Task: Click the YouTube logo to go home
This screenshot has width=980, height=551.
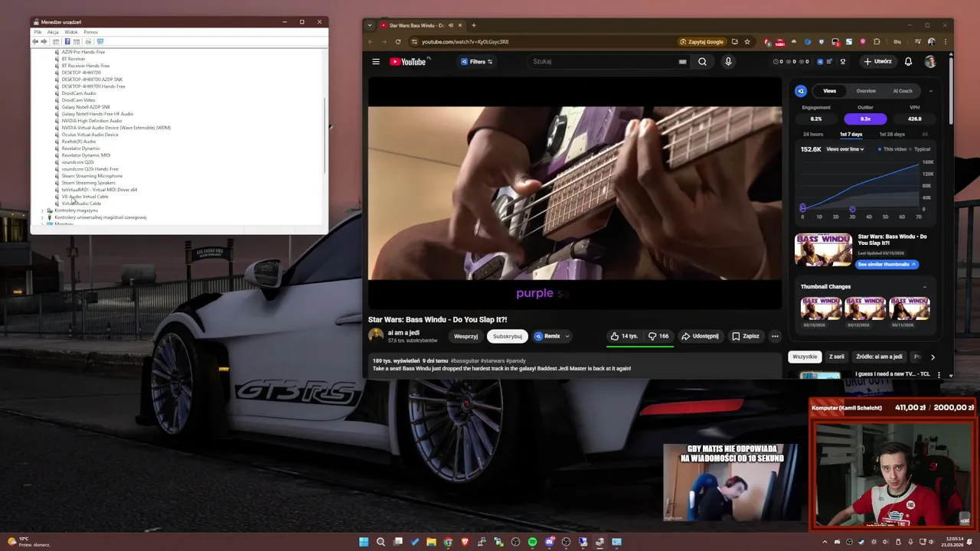Action: point(407,61)
